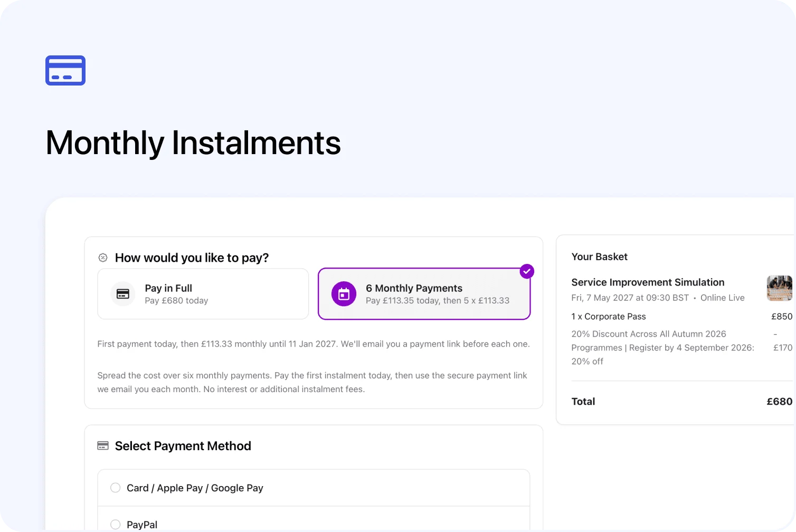Click 'Pay £113.35 today, then 5 x £113.33' text
Viewport: 796px width, 532px height.
click(438, 300)
